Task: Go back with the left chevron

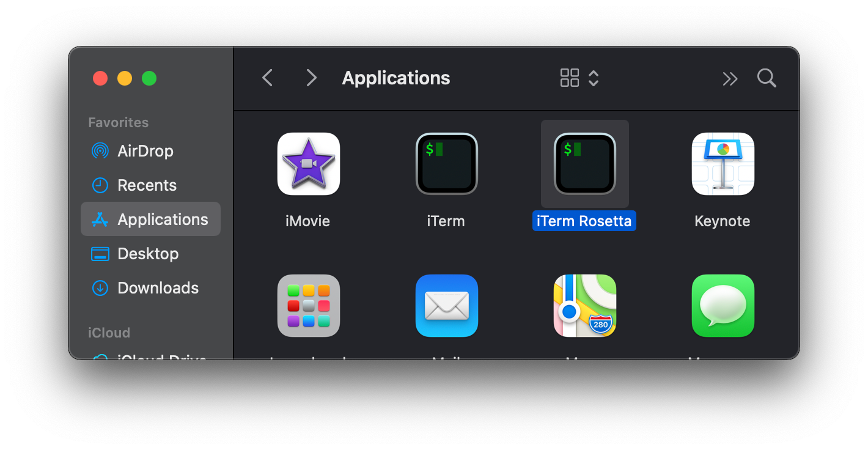Action: point(267,78)
